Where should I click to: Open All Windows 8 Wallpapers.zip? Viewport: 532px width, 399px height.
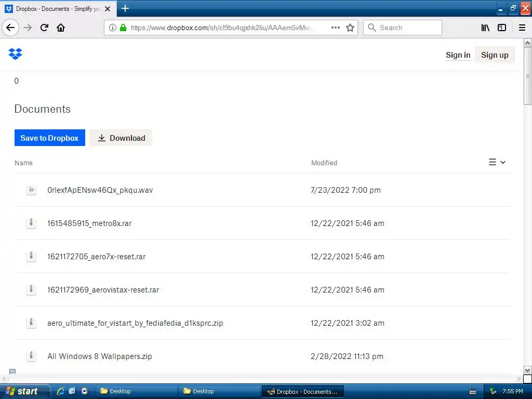pos(100,356)
